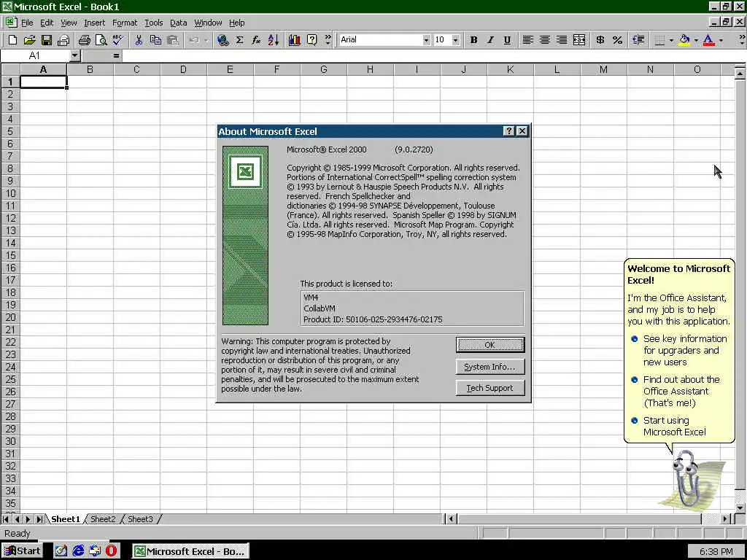Expand the Borders dropdown arrow
747x560 pixels.
point(671,40)
